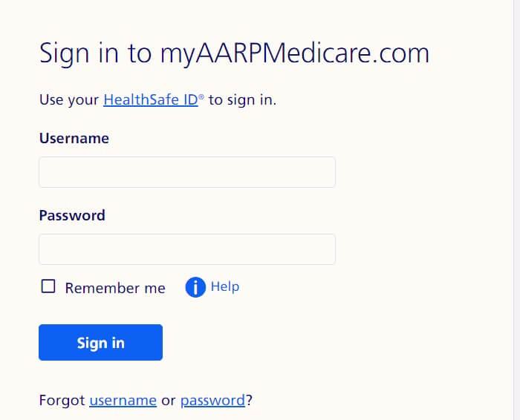Viewport: 520px width, 420px height.
Task: Focus the Username input field
Action: (187, 172)
